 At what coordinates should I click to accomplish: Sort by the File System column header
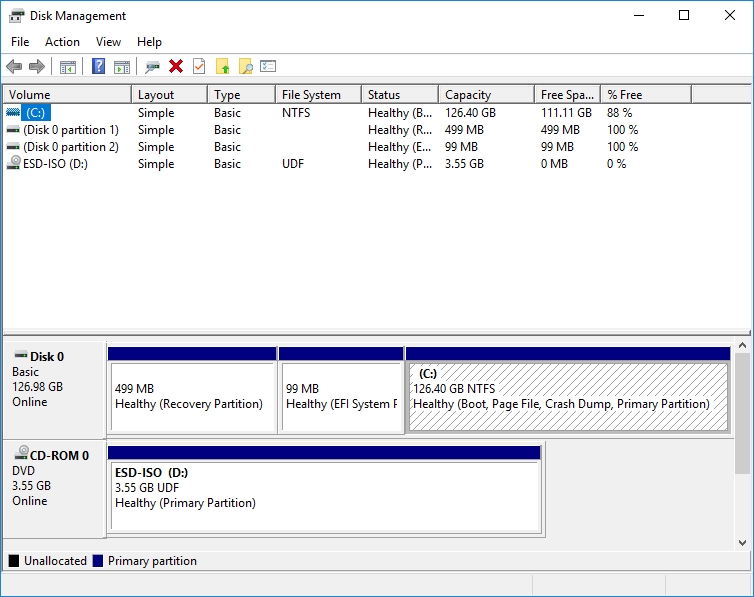coord(319,95)
